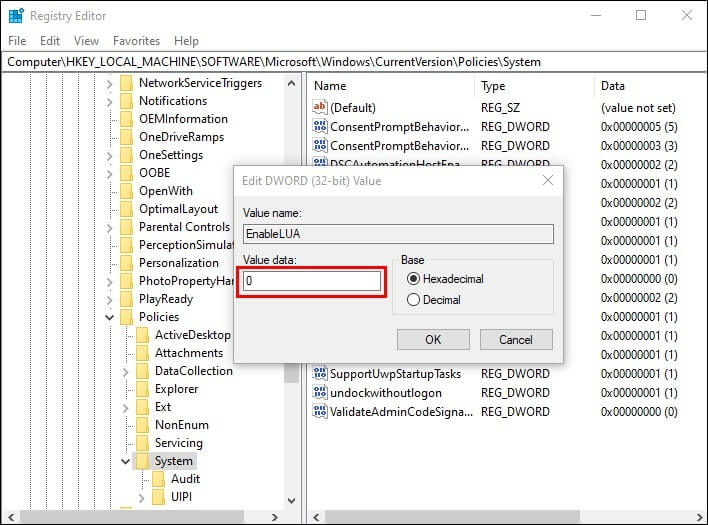Image resolution: width=708 pixels, height=525 pixels.
Task: Click the Notifications folder icon
Action: (127, 101)
